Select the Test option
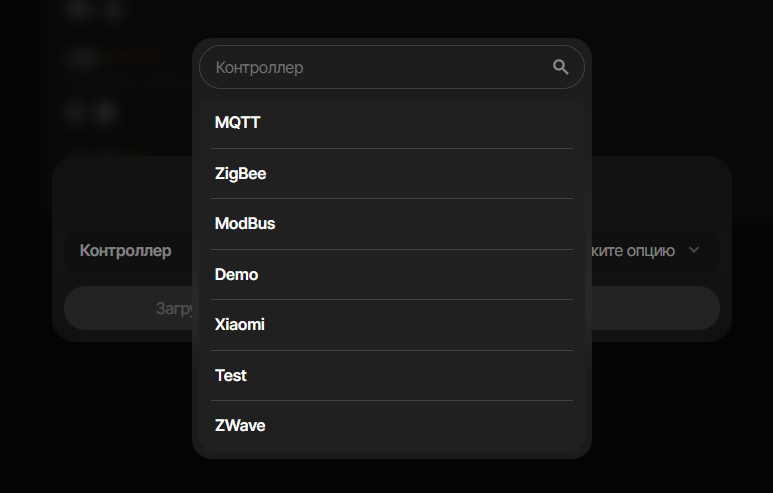The width and height of the screenshot is (773, 493). coord(231,375)
